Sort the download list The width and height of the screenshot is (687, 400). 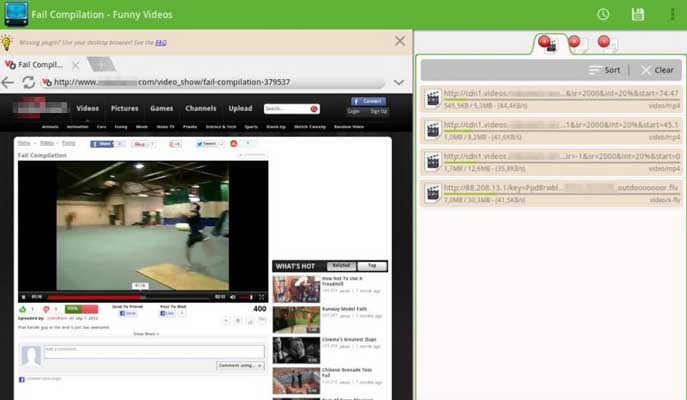point(604,70)
